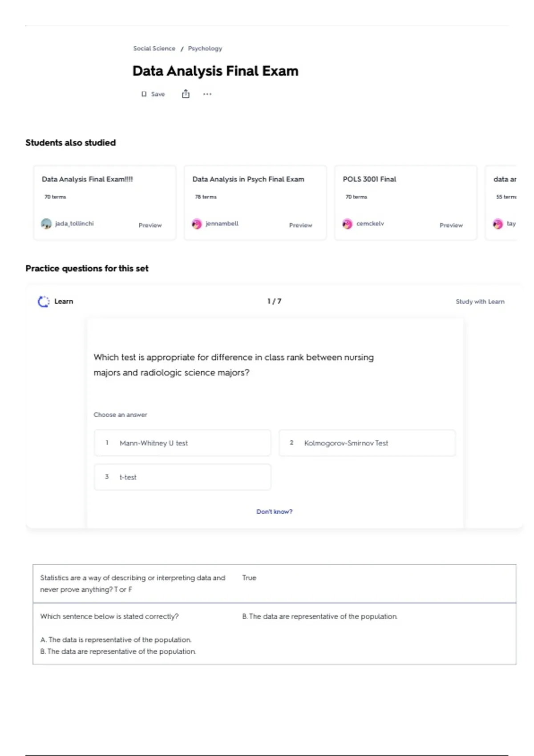Click the 'Statistics are a way' flashcard row

274,583
